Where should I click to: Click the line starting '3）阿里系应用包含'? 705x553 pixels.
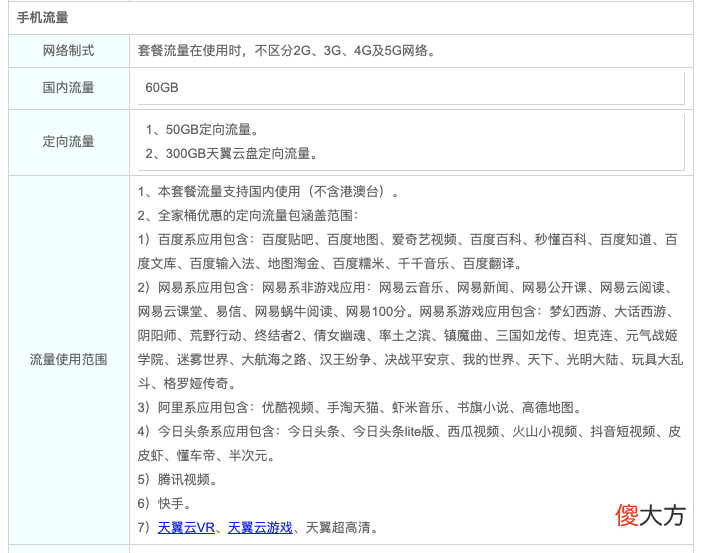click(360, 407)
